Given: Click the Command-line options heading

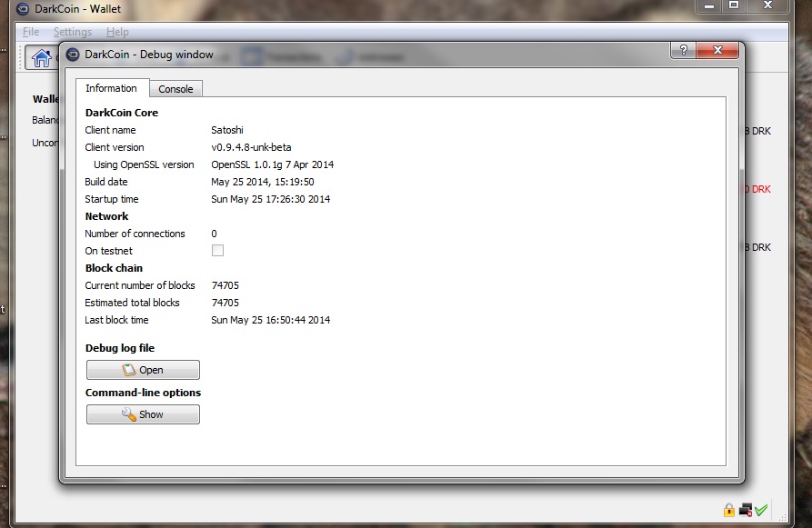Looking at the screenshot, I should pyautogui.click(x=143, y=393).
